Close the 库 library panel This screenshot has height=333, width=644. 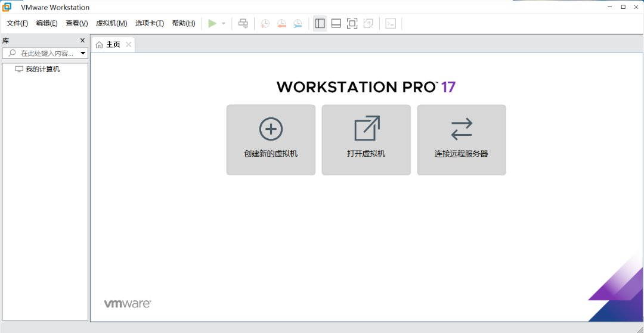82,41
